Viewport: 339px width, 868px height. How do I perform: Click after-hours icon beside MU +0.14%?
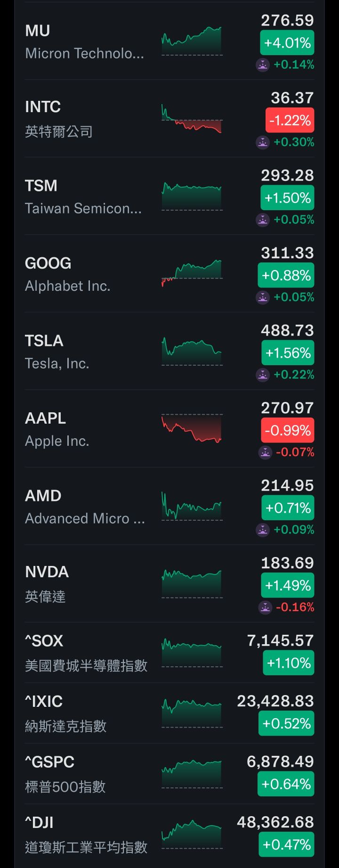(263, 65)
